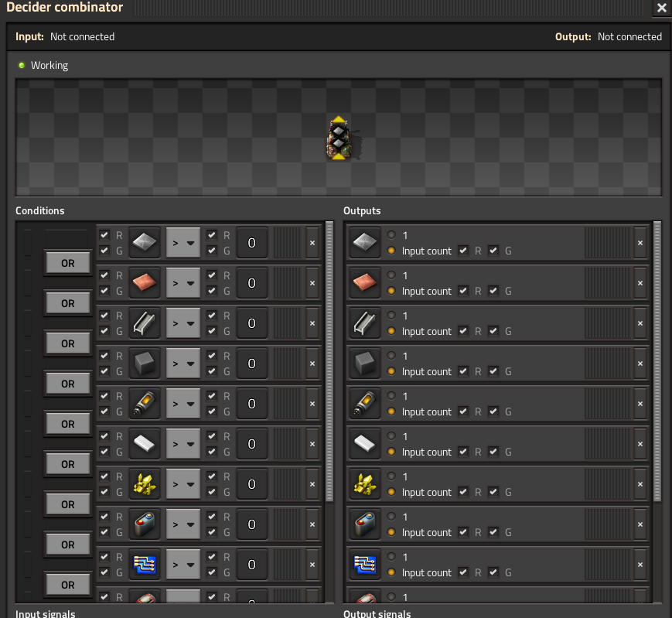Open comparator dropdown for stone brick condition
Screen dimensions: 672x618
(183, 364)
